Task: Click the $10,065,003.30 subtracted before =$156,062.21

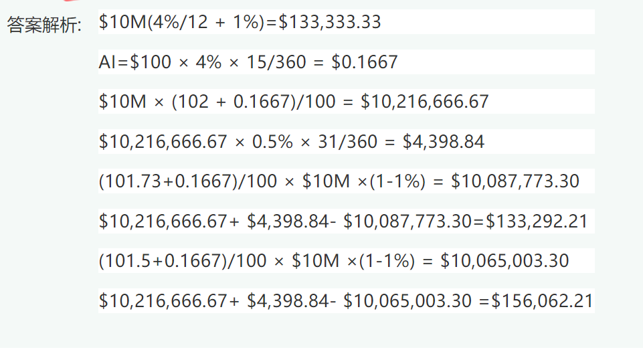Action: tap(408, 301)
